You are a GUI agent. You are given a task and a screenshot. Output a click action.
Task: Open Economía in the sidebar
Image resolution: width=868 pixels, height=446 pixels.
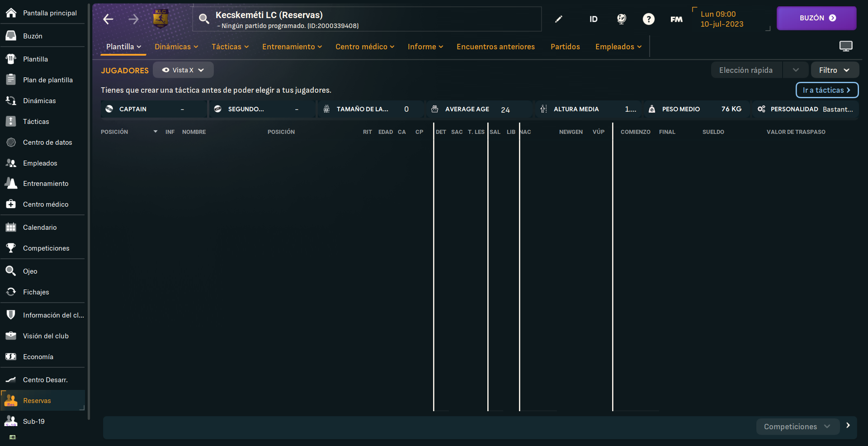[42, 356]
